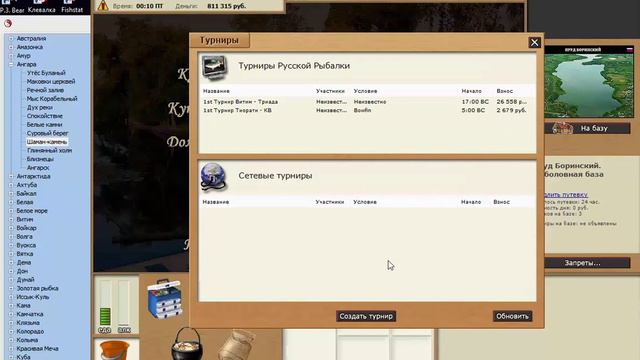Expand the Австралия tree node
The height and width of the screenshot is (360, 640).
point(11,38)
